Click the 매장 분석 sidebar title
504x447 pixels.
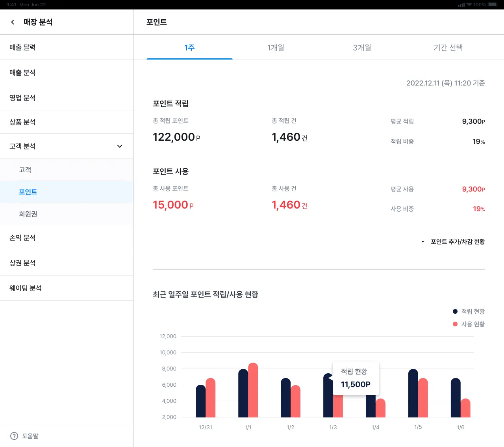38,22
